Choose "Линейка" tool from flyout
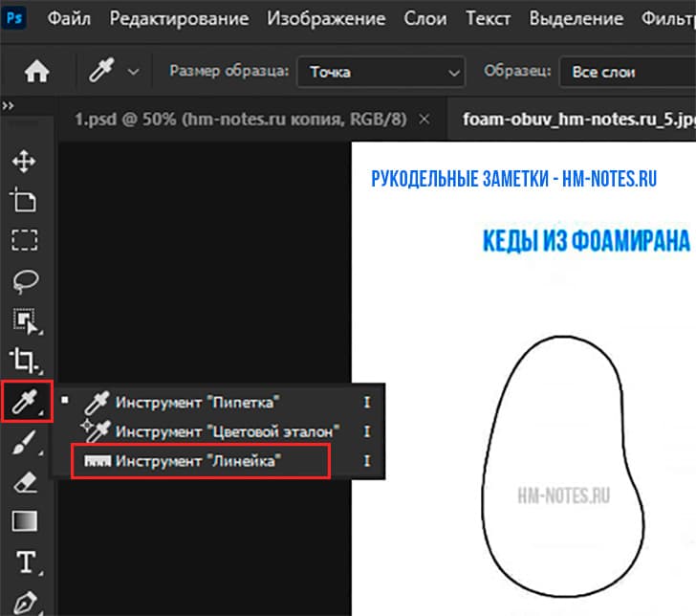This screenshot has height=616, width=696. 201,462
